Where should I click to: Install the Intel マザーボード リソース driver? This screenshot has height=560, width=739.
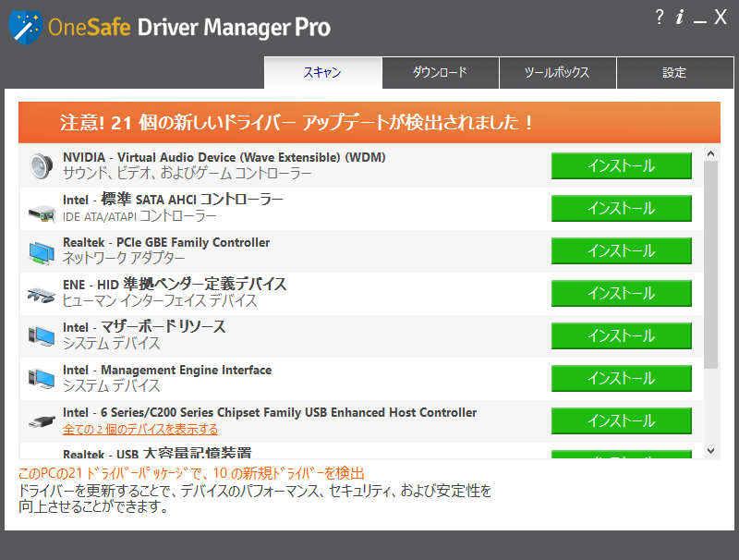(621, 335)
